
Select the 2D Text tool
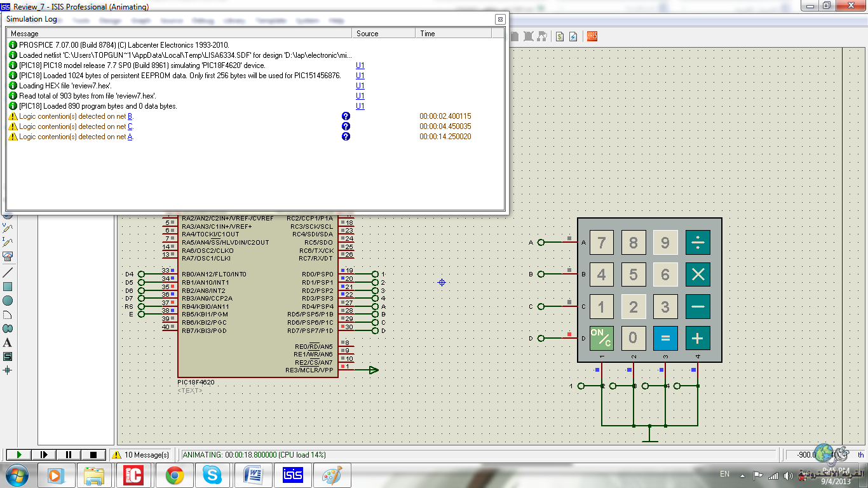click(8, 342)
